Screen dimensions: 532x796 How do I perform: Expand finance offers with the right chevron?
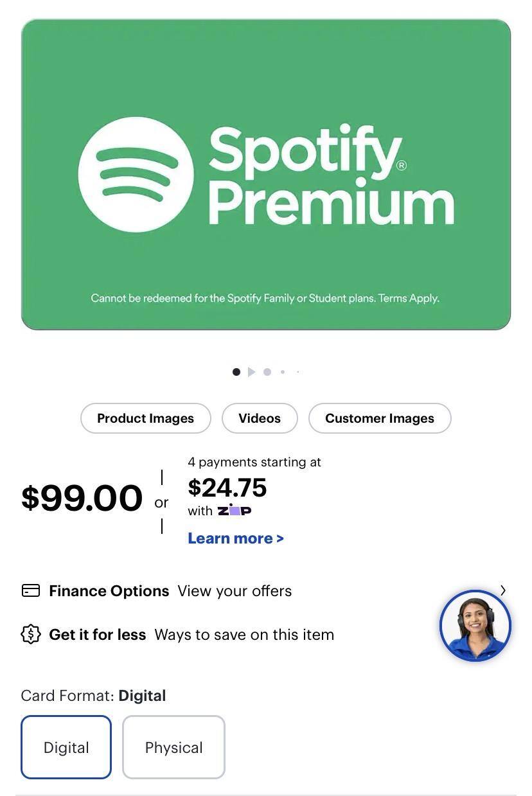click(x=504, y=590)
